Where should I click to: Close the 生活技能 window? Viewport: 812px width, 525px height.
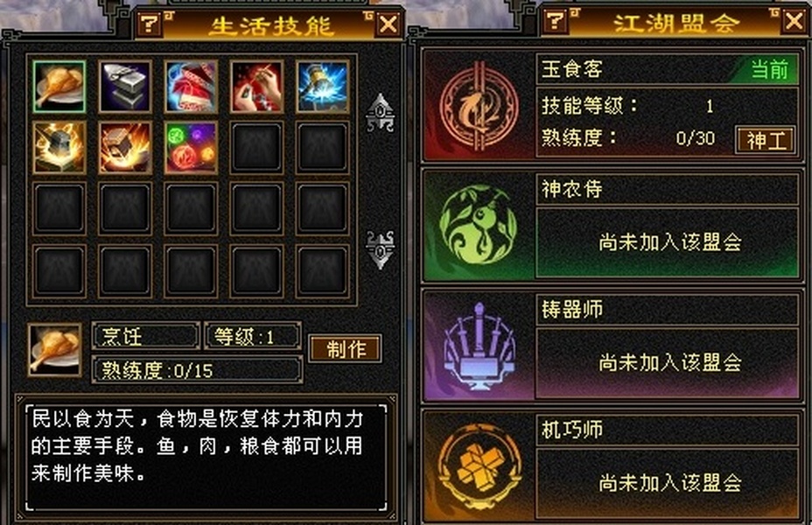(x=388, y=24)
